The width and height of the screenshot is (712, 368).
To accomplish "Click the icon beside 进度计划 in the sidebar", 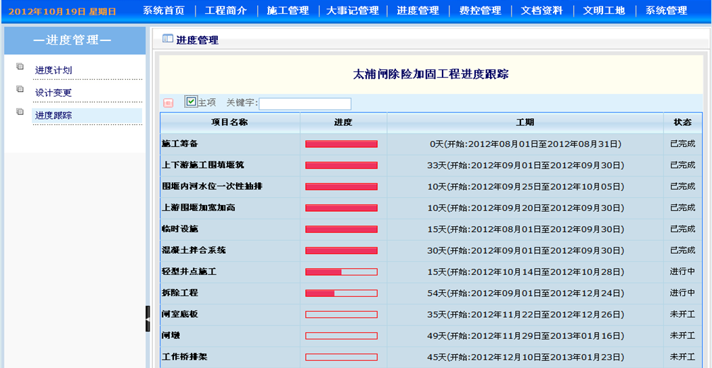I will pyautogui.click(x=20, y=67).
